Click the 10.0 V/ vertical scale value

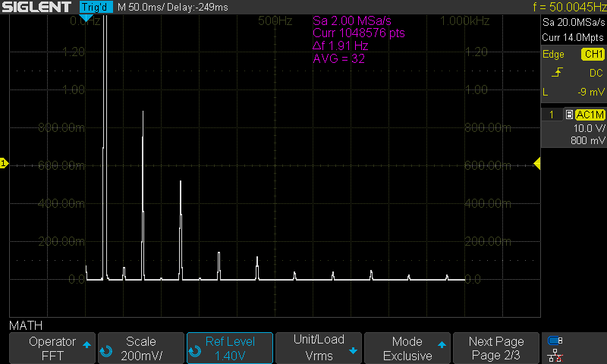coord(589,128)
